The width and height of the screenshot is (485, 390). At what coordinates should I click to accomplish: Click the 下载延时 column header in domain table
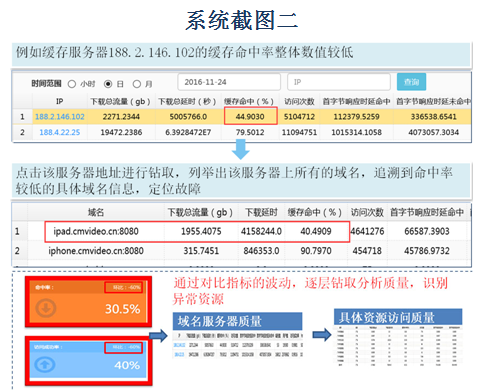click(x=261, y=212)
